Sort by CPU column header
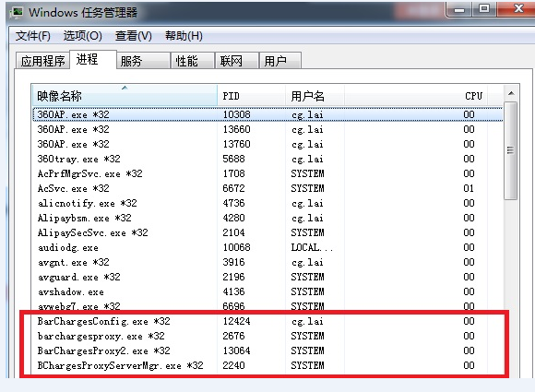Screen dimensions: 535x392 tap(416, 96)
